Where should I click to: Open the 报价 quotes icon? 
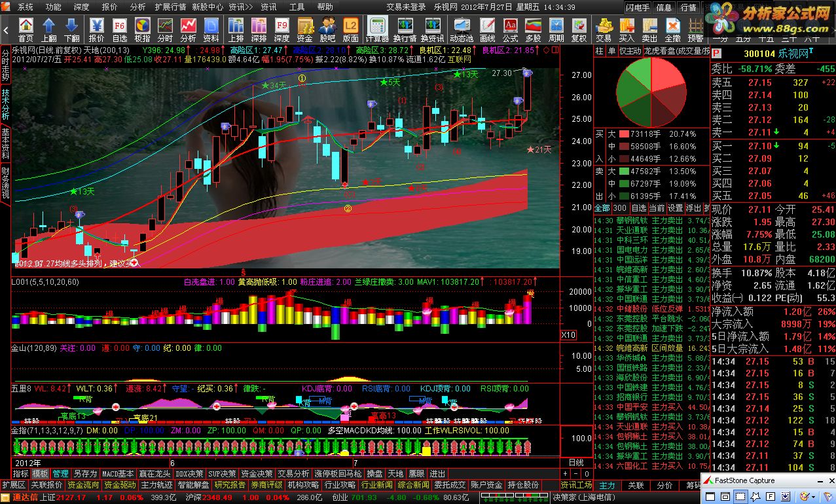coord(96,29)
